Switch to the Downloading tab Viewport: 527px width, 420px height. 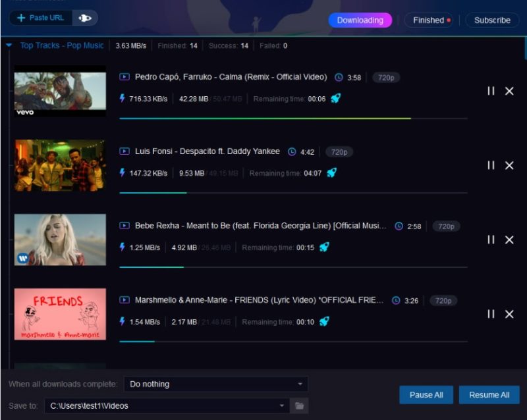coord(360,20)
